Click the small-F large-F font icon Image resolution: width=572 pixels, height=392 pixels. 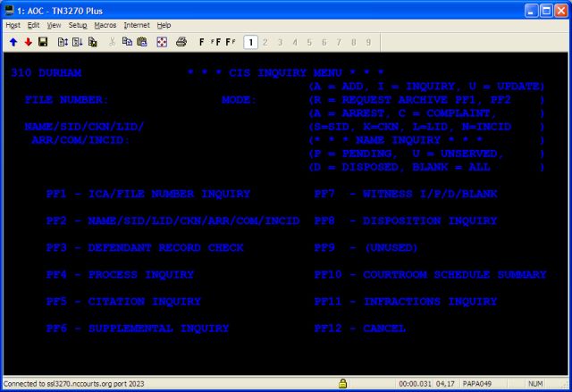click(216, 42)
